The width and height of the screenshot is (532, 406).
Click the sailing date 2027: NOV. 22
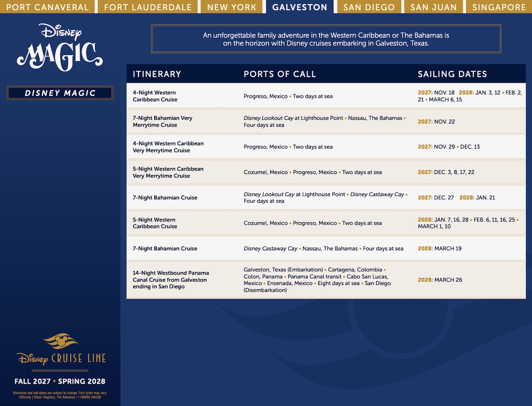[436, 121]
